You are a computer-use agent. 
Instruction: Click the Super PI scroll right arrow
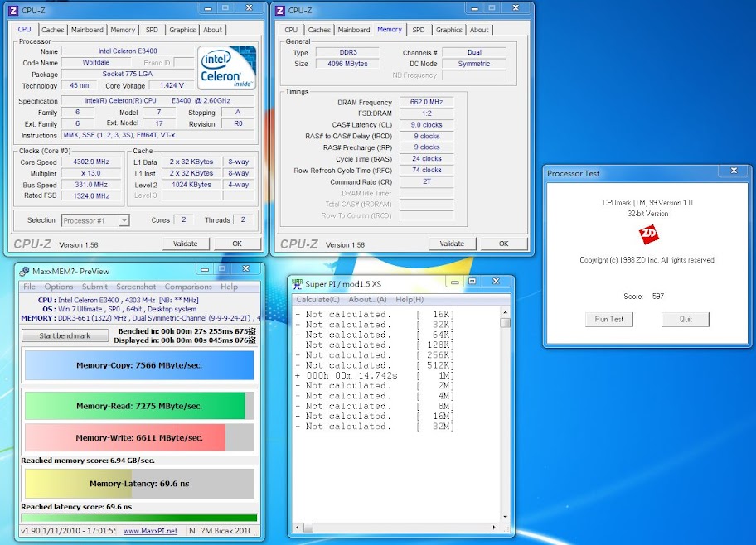pos(494,528)
